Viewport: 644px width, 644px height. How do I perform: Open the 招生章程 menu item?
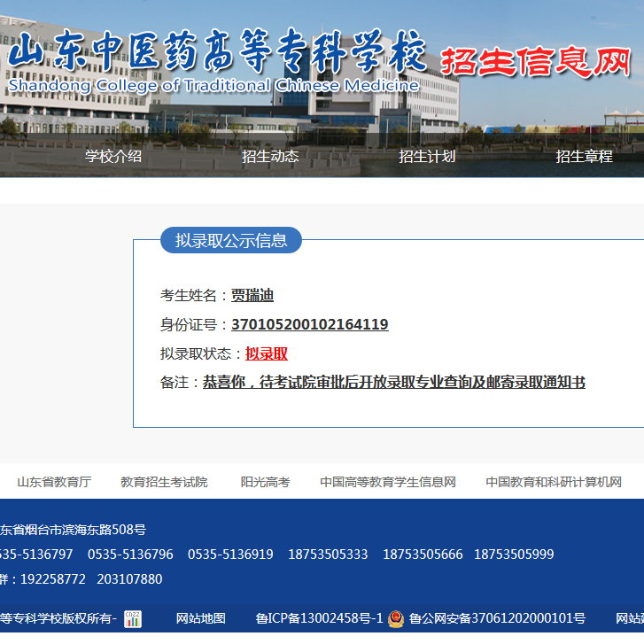(584, 156)
